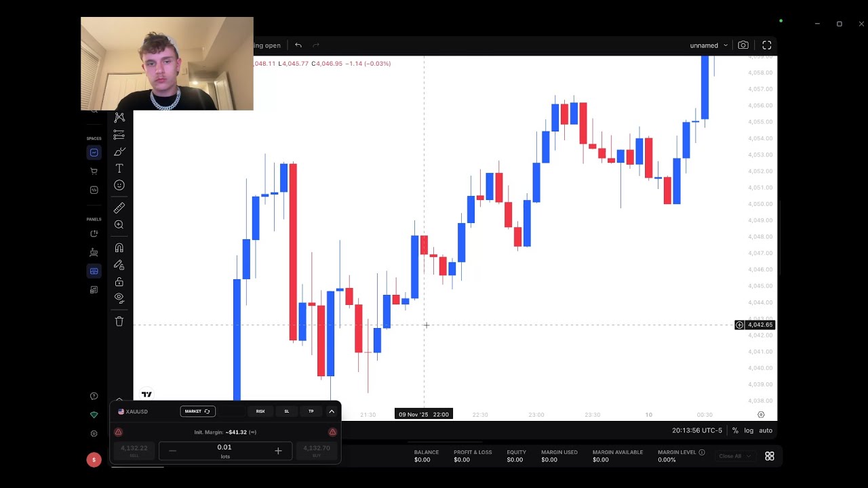Click the Init. Margin ~$41.32 text
868x488 pixels.
(x=225, y=432)
